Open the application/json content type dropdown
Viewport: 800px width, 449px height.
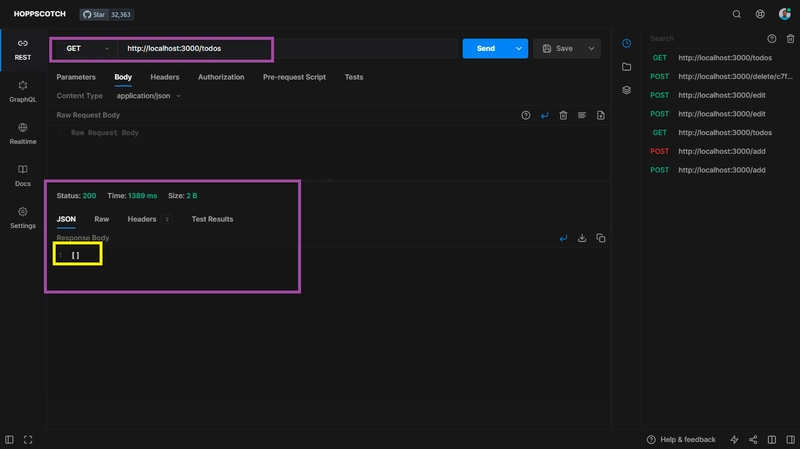(x=148, y=96)
